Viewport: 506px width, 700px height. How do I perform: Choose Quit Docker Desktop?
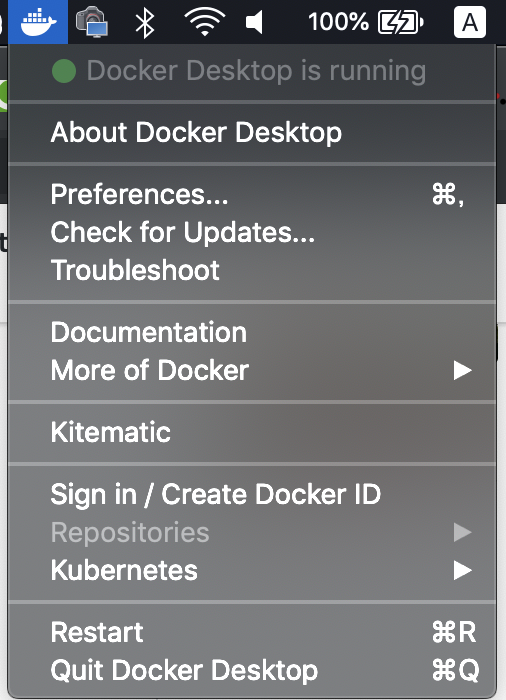click(252, 670)
